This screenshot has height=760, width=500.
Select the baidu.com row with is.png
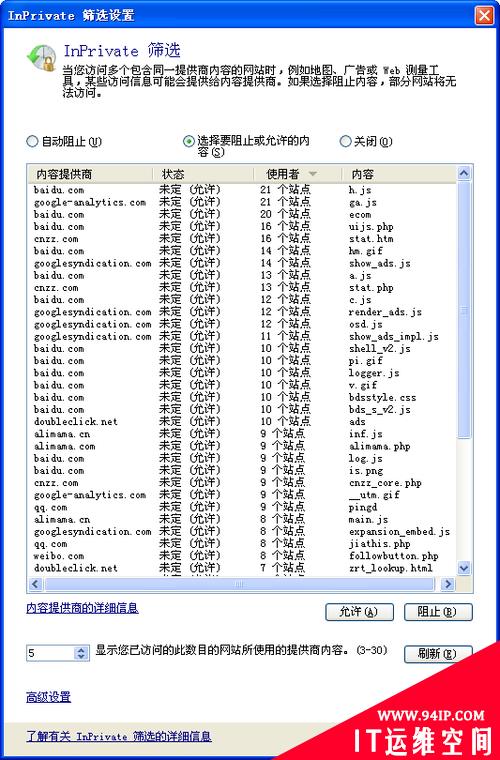pos(242,471)
